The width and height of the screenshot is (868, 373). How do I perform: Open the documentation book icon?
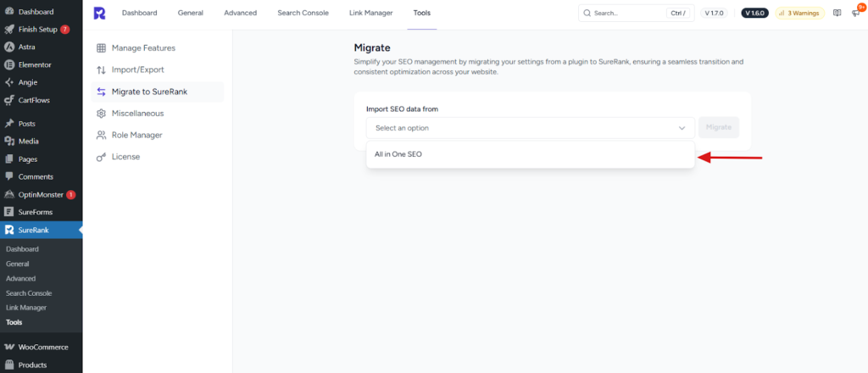pos(837,14)
